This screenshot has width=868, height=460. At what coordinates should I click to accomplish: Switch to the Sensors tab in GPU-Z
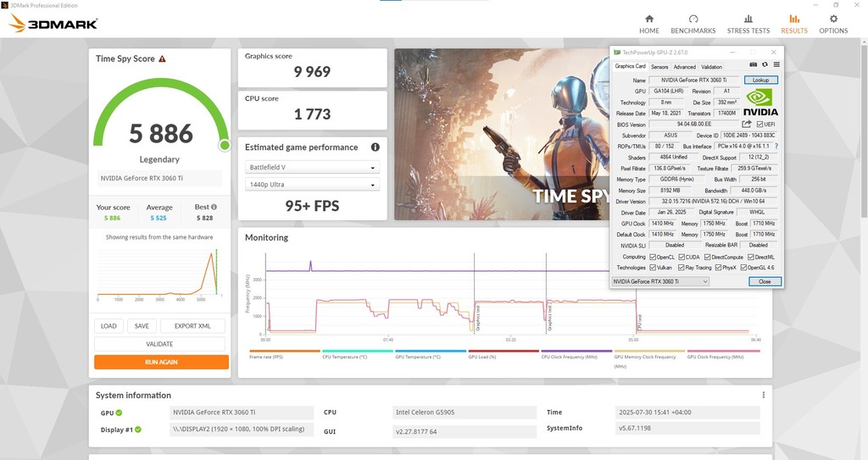click(659, 66)
